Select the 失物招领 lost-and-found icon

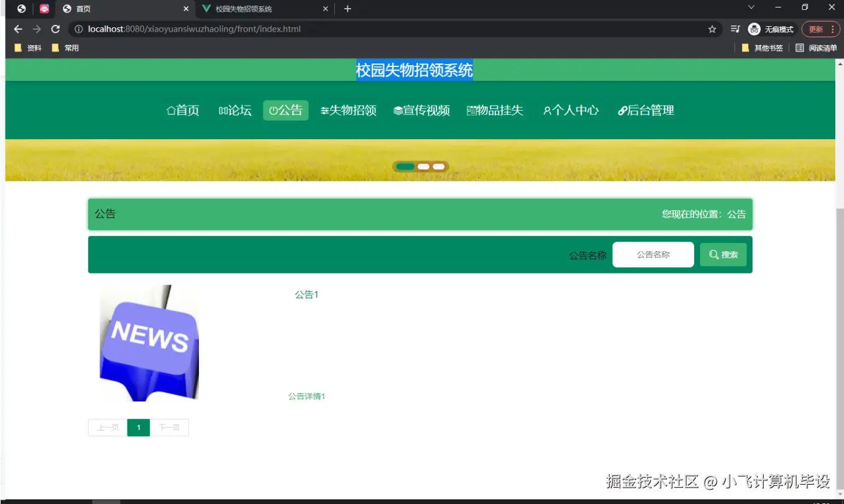[x=326, y=110]
